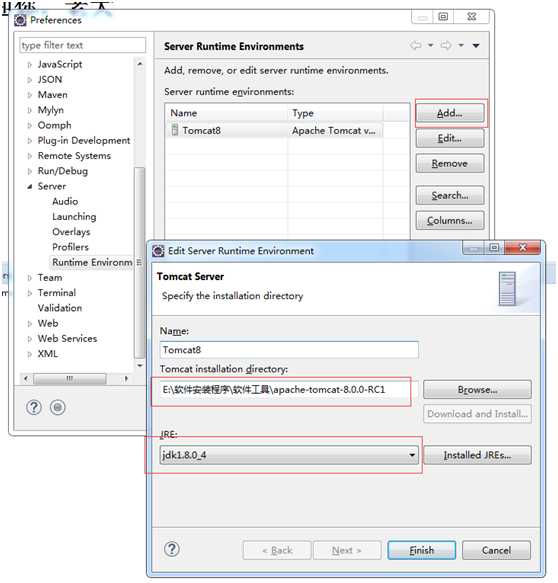
Task: Click the forward navigation arrow in Preferences header
Action: [446, 45]
